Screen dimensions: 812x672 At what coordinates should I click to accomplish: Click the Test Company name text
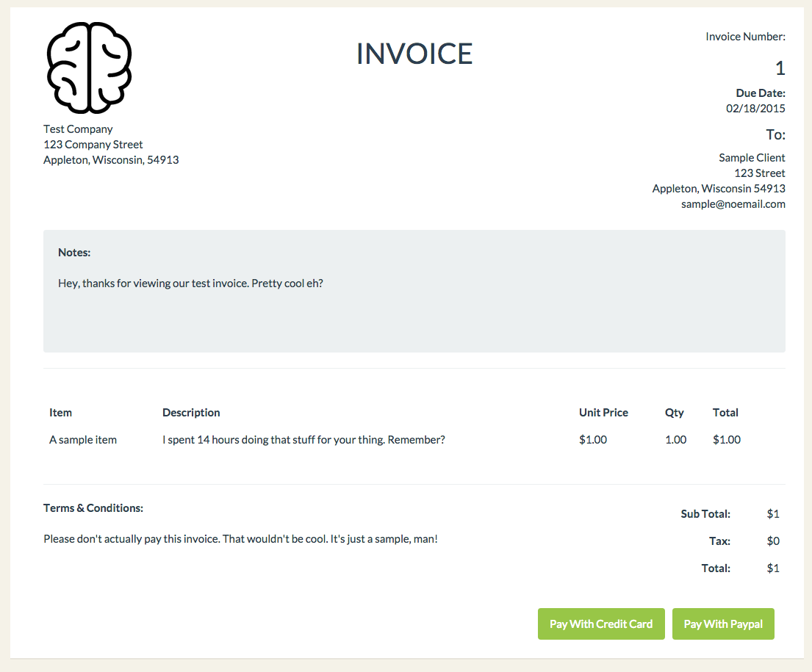pos(78,129)
